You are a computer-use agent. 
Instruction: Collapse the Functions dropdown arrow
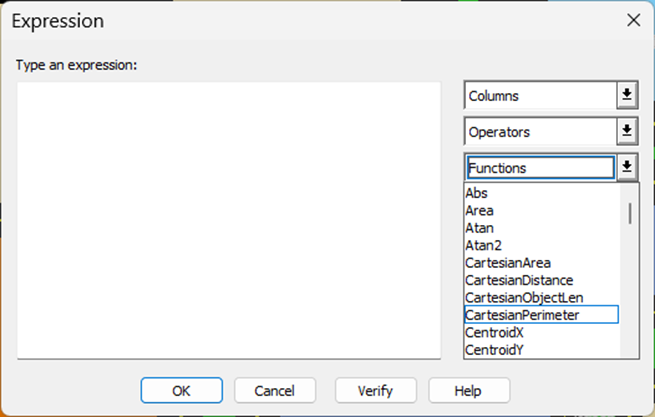[627, 167]
